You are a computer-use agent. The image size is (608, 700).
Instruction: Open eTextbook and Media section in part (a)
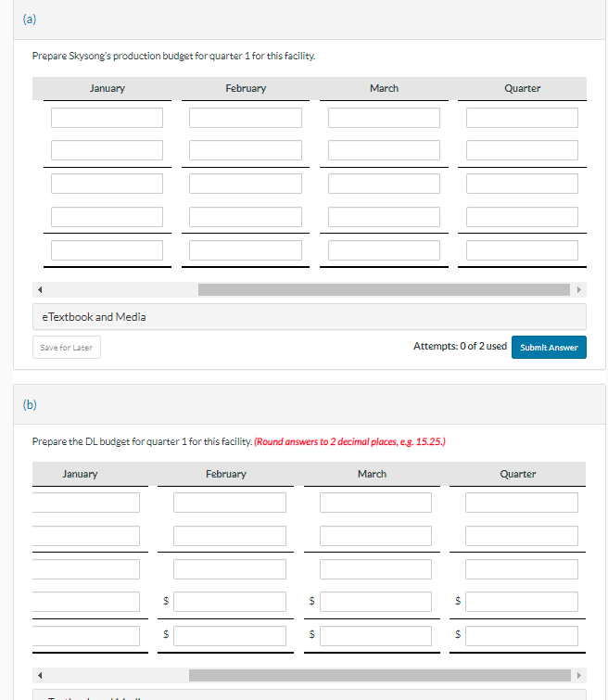[x=310, y=317]
